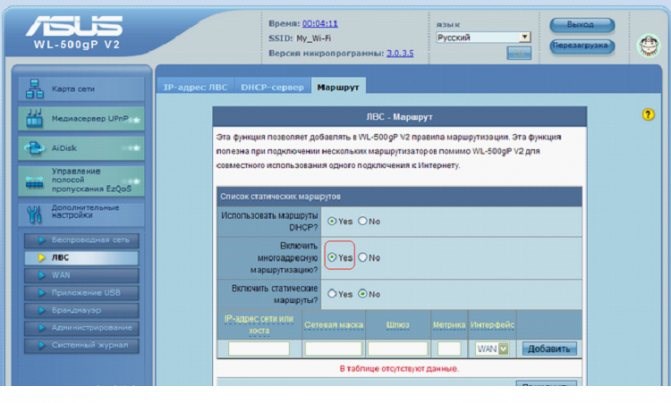Screen dimensions: 671x403
Task: Click the UPnP media server icon
Action: [x=35, y=119]
